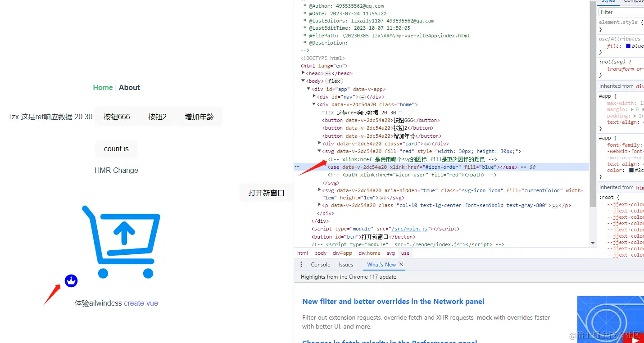Click the 打开新窗口 button
The width and height of the screenshot is (644, 343).
coord(267,193)
